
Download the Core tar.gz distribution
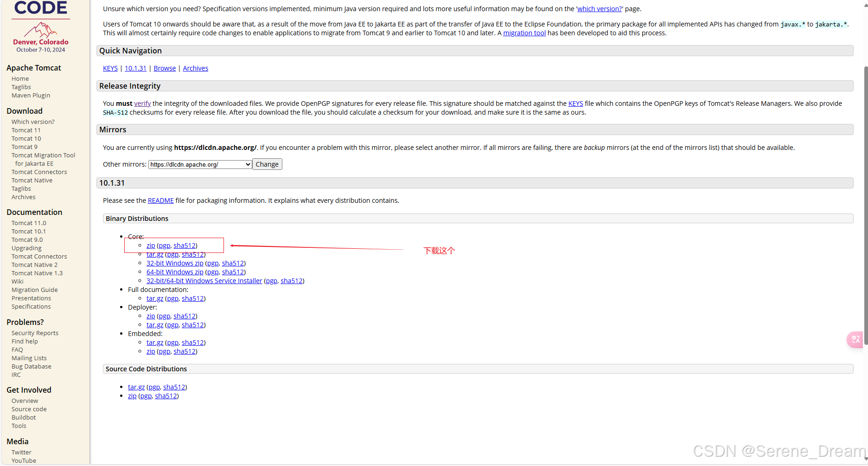coord(155,254)
